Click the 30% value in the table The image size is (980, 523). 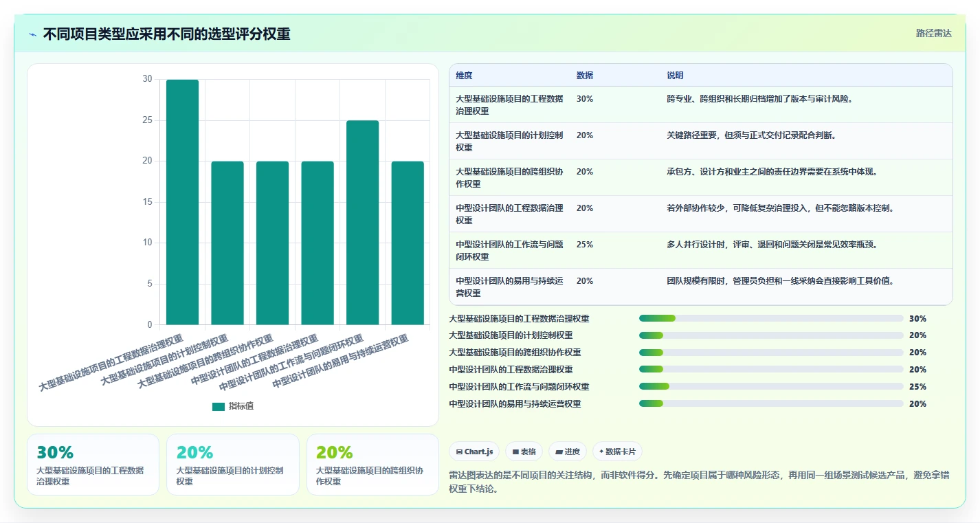(x=585, y=99)
